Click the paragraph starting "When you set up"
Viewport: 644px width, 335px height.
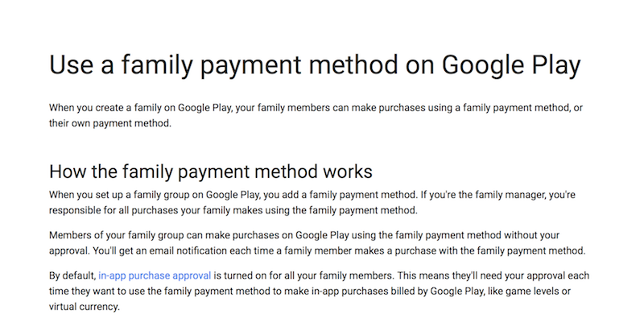click(314, 195)
